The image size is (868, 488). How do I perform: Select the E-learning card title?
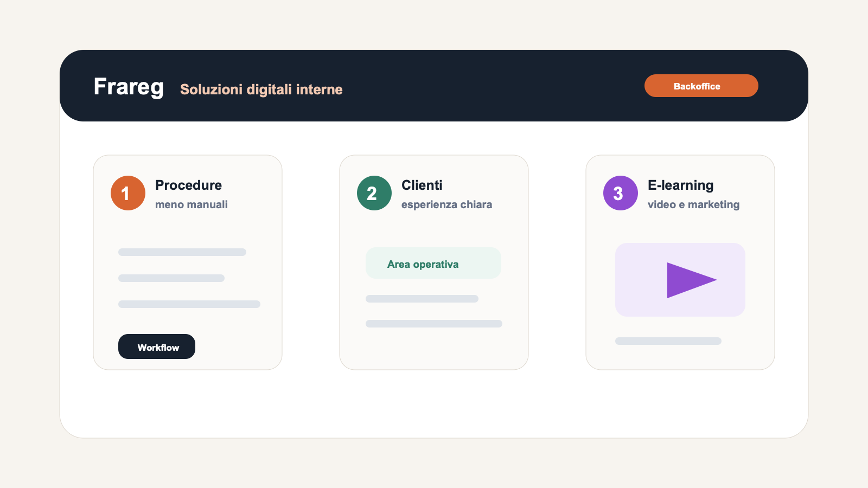tap(681, 185)
